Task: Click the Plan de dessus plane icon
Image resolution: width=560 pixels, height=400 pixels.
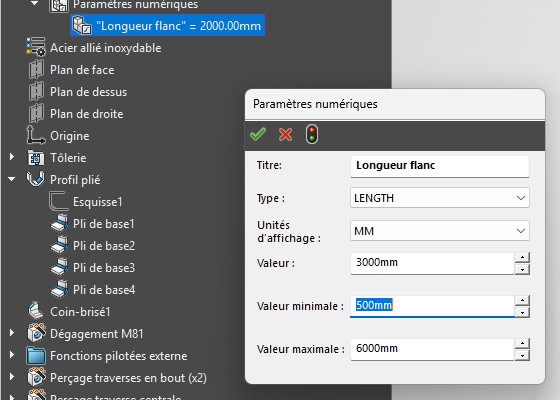Action: (x=36, y=91)
